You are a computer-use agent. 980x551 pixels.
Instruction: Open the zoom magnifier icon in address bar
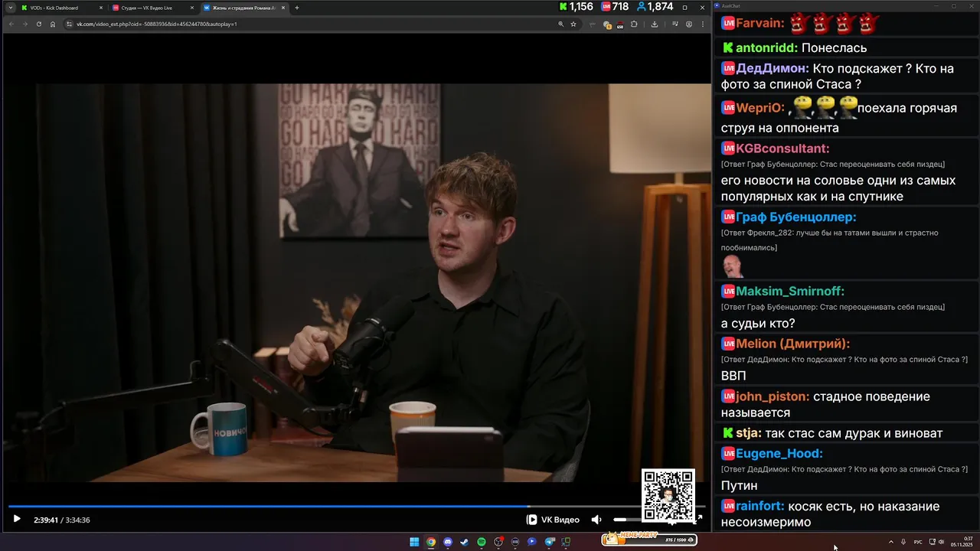(x=561, y=24)
